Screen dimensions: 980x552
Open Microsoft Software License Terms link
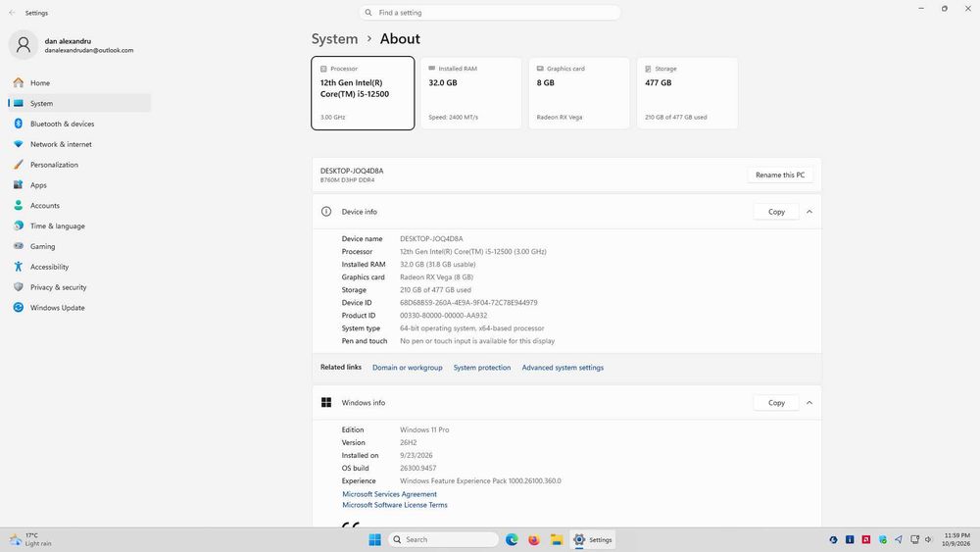point(395,505)
